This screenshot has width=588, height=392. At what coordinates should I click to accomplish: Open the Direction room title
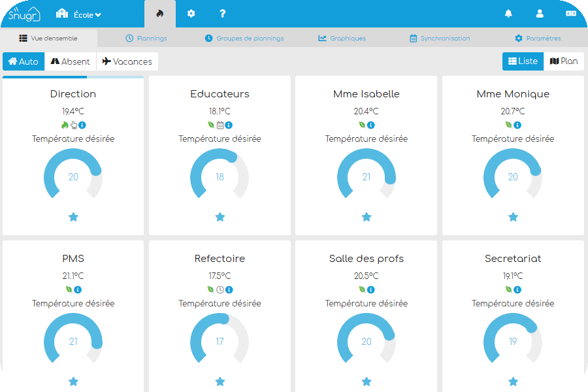73,94
